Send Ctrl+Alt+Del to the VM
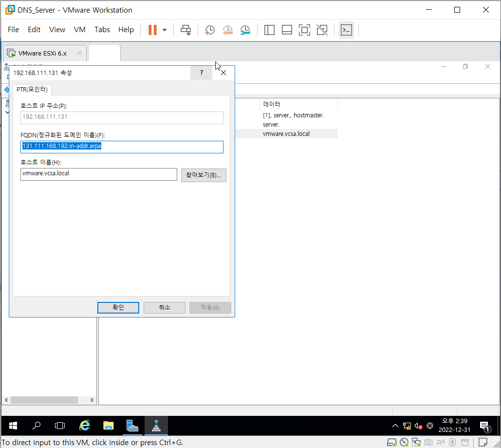 [x=186, y=30]
